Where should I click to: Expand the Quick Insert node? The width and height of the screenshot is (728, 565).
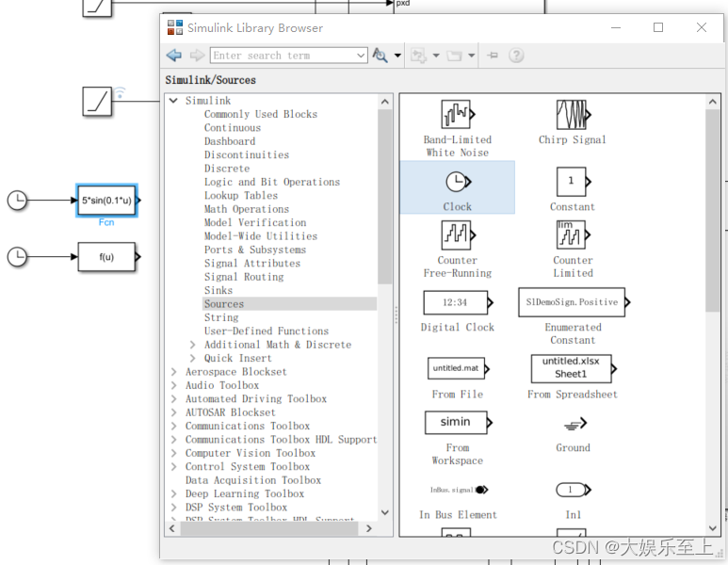tap(192, 359)
